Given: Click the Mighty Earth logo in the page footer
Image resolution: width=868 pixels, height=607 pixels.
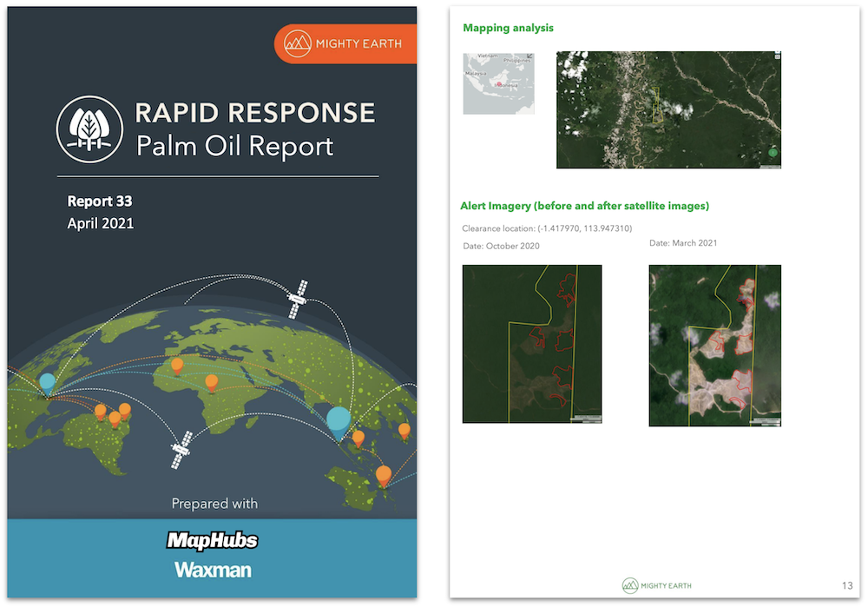Looking at the screenshot, I should 657,585.
